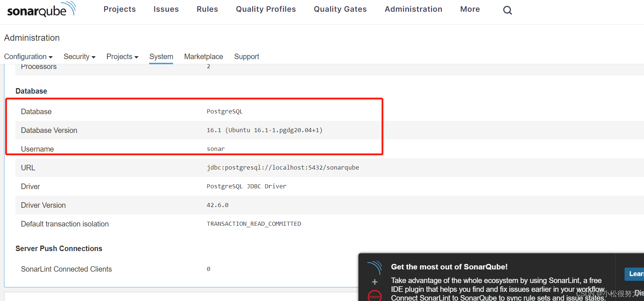Image resolution: width=644 pixels, height=301 pixels.
Task: Click the SonarQube logo
Action: (41, 9)
